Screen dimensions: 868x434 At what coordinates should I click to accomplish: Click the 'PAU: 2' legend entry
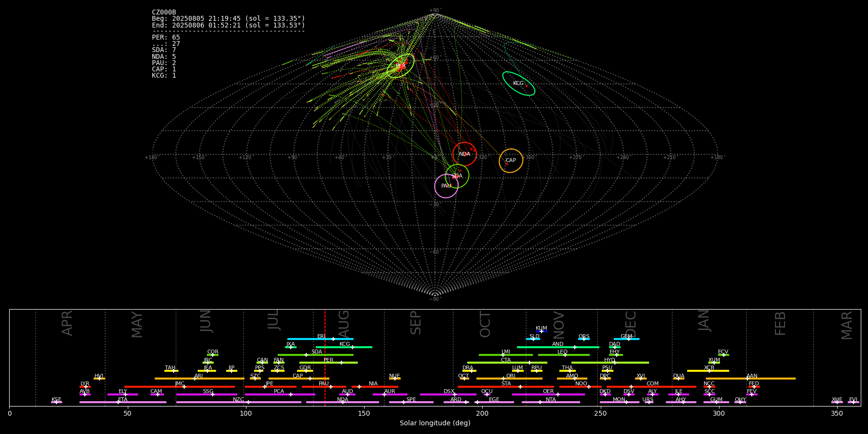[164, 63]
